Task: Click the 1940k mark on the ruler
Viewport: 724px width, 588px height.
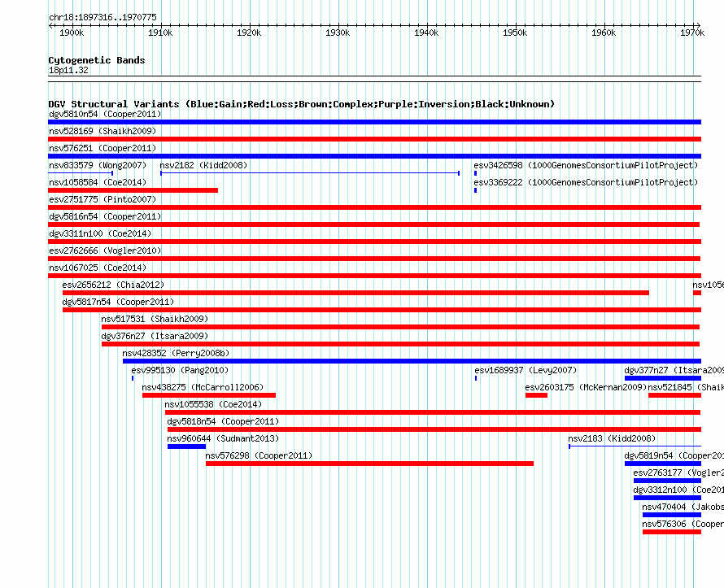Action: pos(426,33)
